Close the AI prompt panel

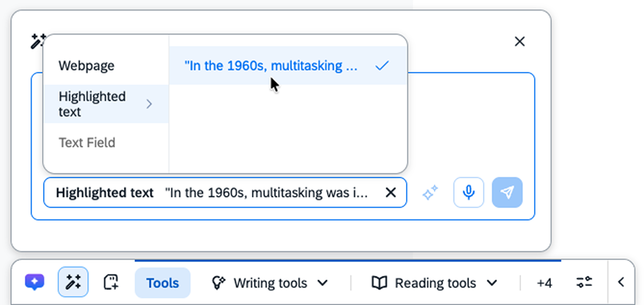tap(520, 41)
